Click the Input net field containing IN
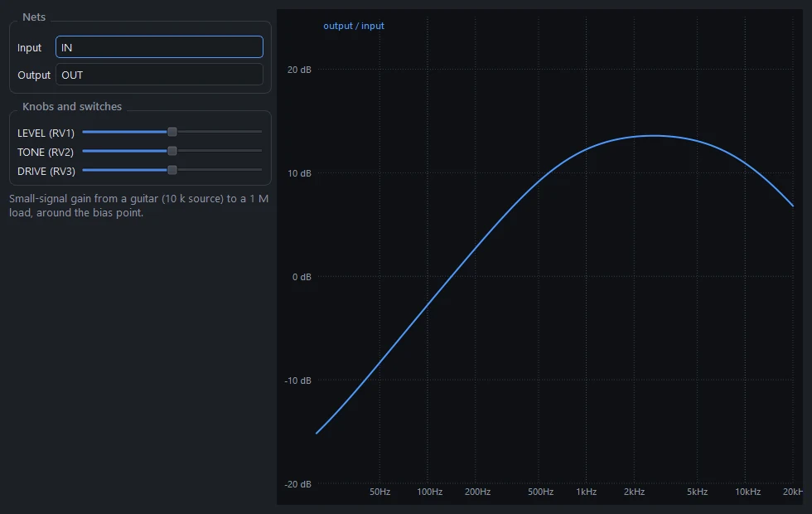812x514 pixels. click(159, 47)
